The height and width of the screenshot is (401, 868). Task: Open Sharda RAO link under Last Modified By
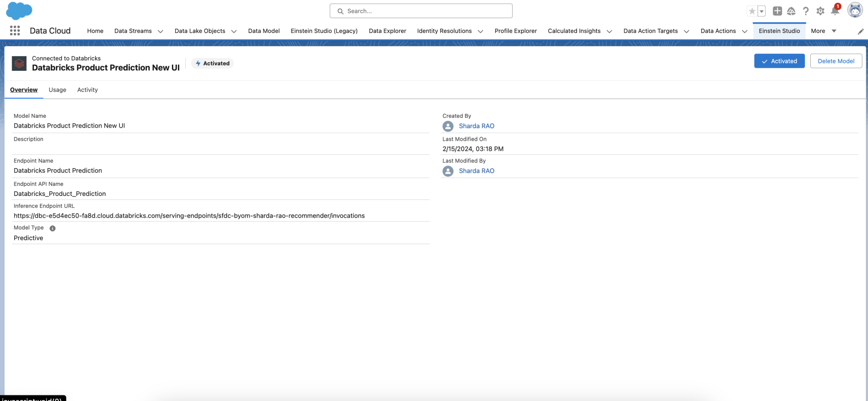pos(477,171)
